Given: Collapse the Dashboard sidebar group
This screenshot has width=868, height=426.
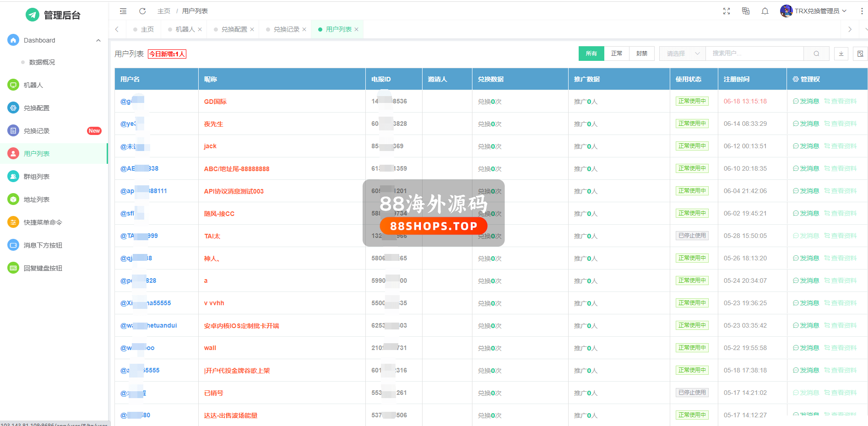Looking at the screenshot, I should click(98, 40).
